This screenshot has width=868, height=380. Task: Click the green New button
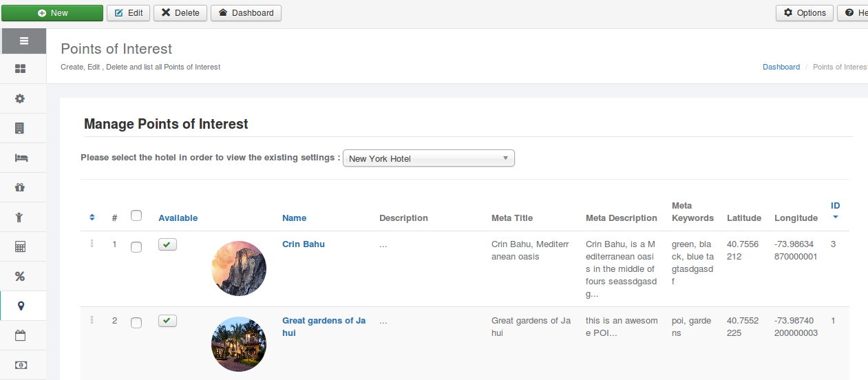[x=52, y=13]
